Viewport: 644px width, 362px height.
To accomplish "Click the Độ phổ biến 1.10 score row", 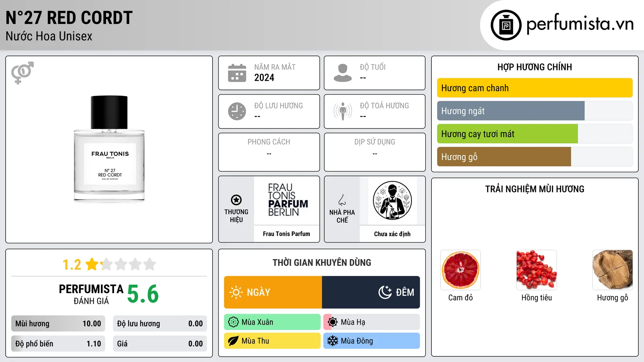I will [58, 344].
